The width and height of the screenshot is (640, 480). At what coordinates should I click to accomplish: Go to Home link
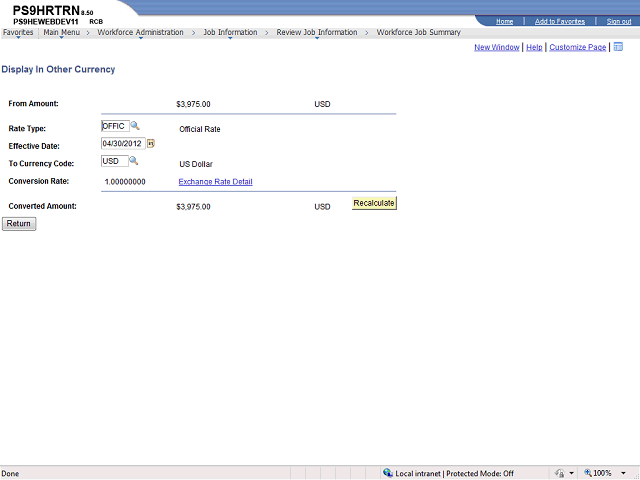504,21
